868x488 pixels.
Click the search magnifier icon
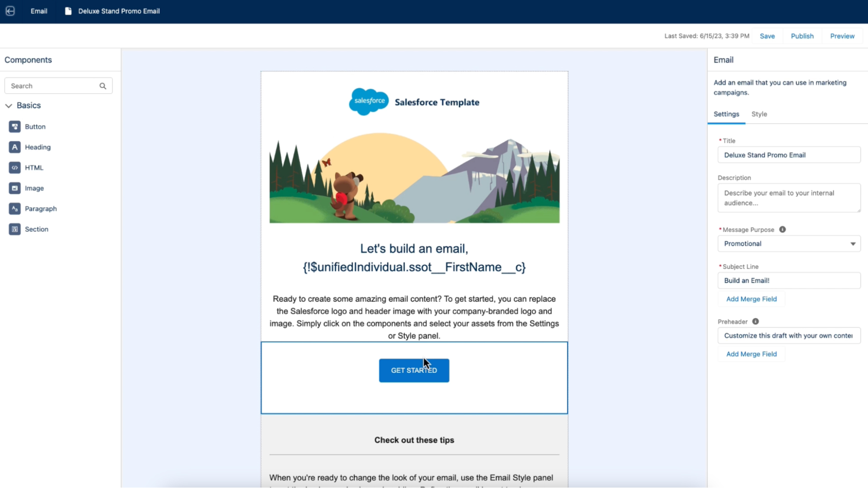point(103,86)
